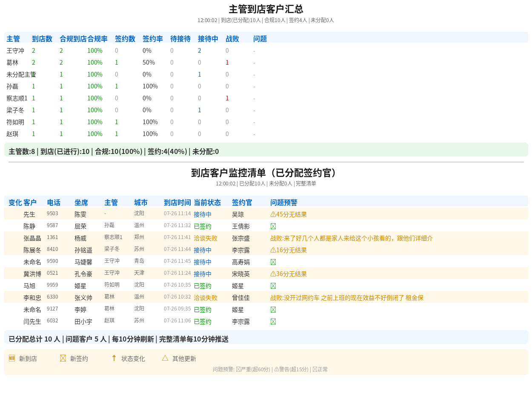
Task: Click the 问题预警 column header
Action: point(284,202)
